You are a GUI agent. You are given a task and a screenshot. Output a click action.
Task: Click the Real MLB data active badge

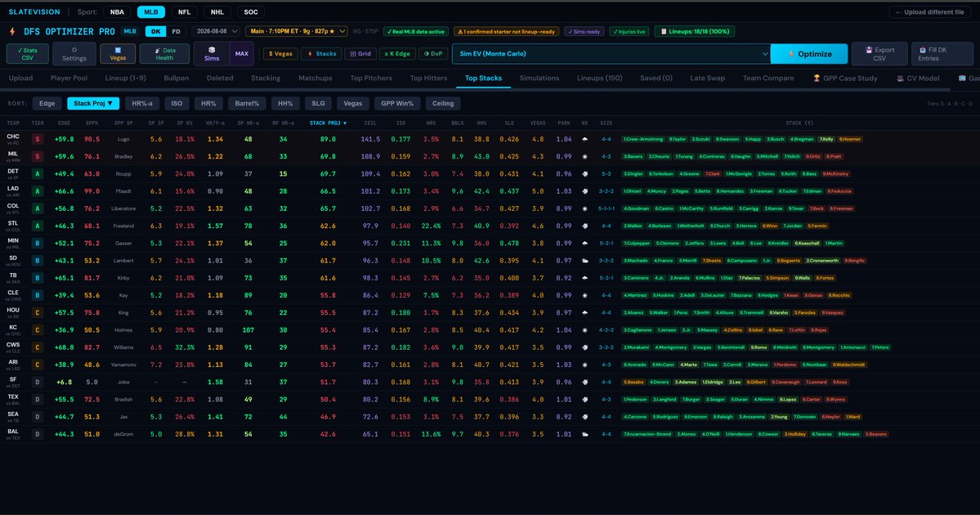[x=416, y=31]
